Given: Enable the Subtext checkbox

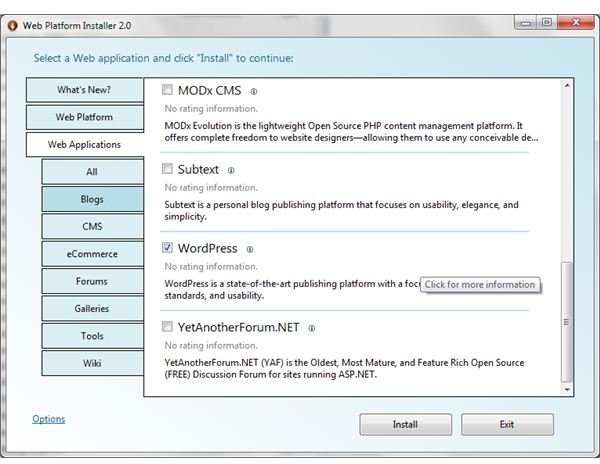Looking at the screenshot, I should (x=167, y=168).
